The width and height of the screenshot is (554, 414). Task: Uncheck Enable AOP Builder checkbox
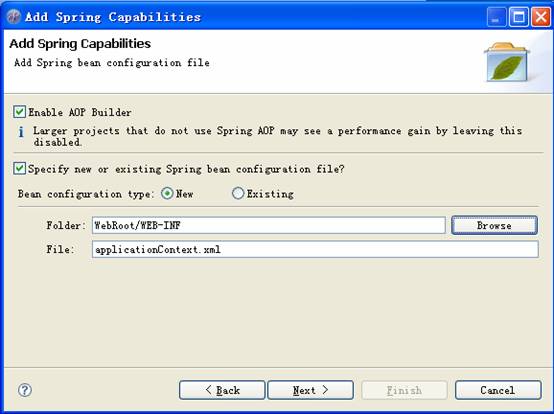click(x=19, y=112)
